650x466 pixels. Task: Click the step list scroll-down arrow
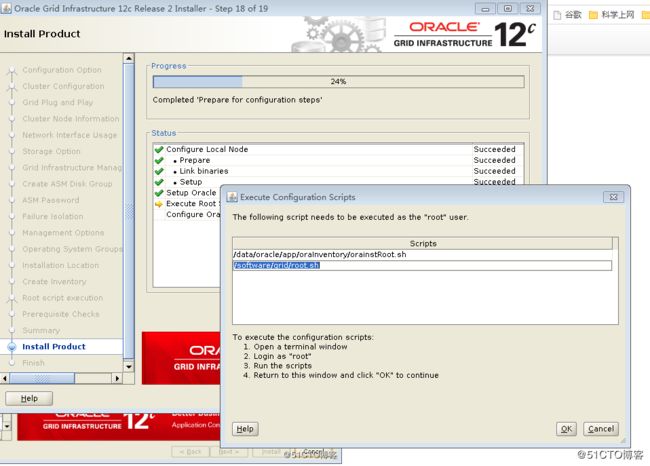tap(129, 366)
